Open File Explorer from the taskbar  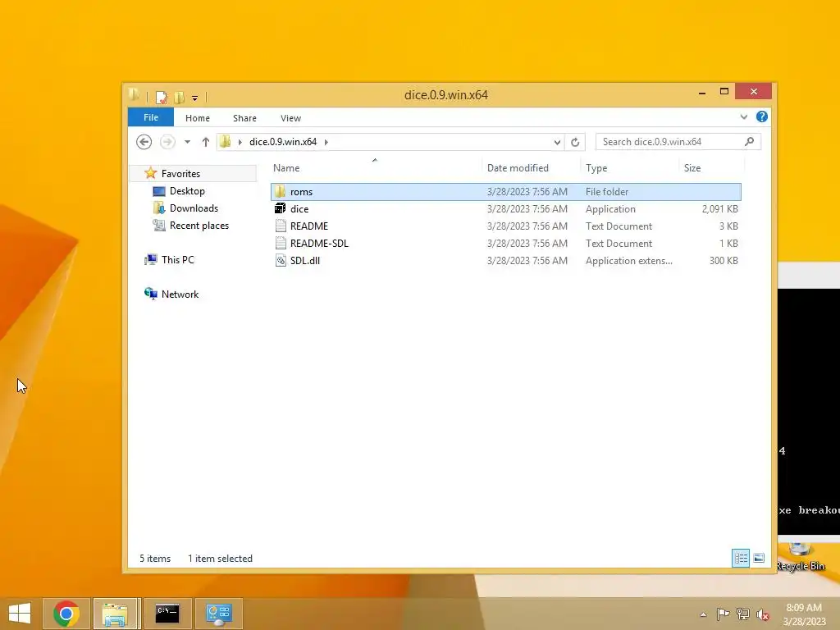point(115,614)
